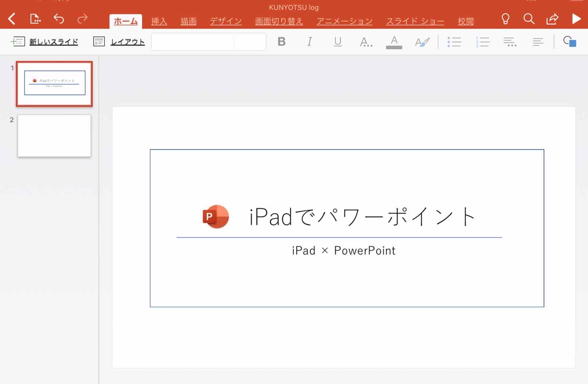Screen dimensions: 588x384
Task: Redo the last undone action
Action: 82,18
